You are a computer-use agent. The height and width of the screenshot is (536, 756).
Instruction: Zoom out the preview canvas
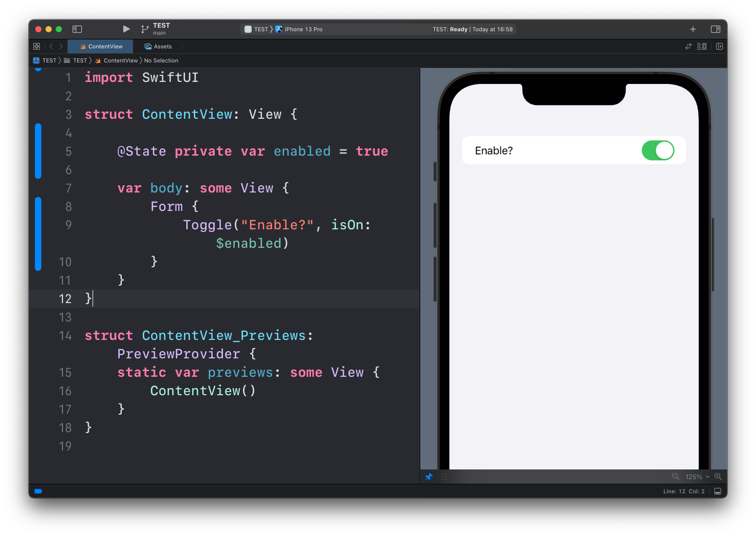coord(676,477)
